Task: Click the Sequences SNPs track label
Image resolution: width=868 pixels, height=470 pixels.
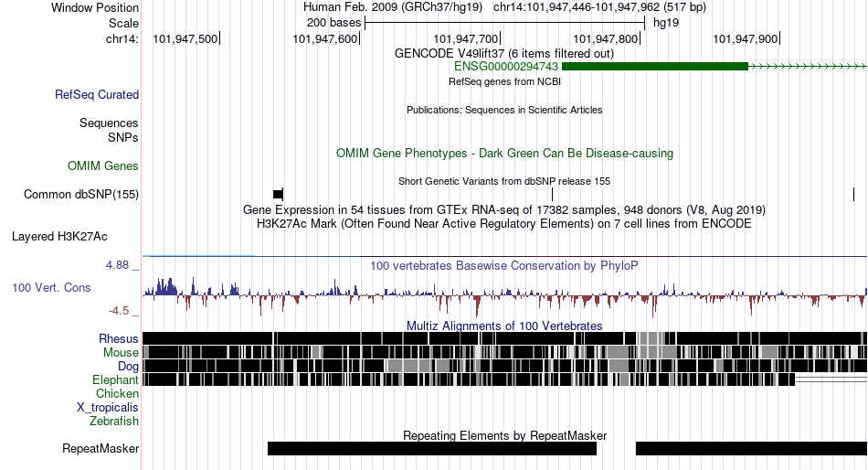Action: pos(109,130)
